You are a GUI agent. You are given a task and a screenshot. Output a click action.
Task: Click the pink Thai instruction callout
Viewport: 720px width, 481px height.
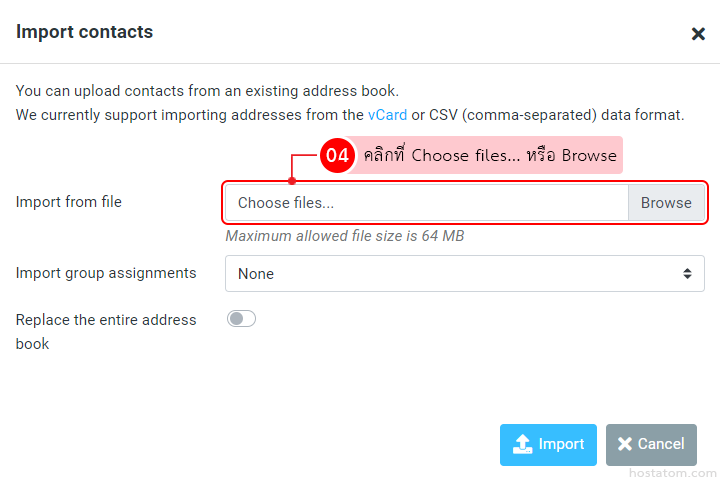(490, 156)
